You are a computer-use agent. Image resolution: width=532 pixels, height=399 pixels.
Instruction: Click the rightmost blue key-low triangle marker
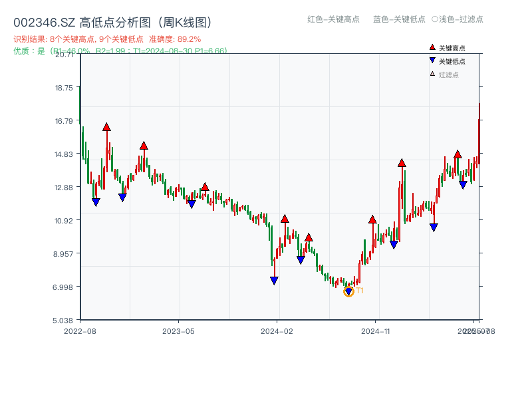tap(463, 185)
